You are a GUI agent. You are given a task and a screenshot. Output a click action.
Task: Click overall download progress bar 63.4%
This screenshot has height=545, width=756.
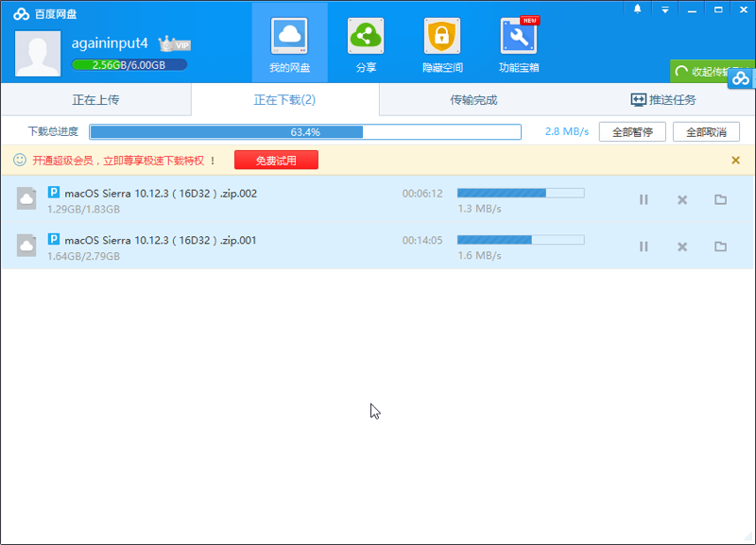[x=305, y=132]
